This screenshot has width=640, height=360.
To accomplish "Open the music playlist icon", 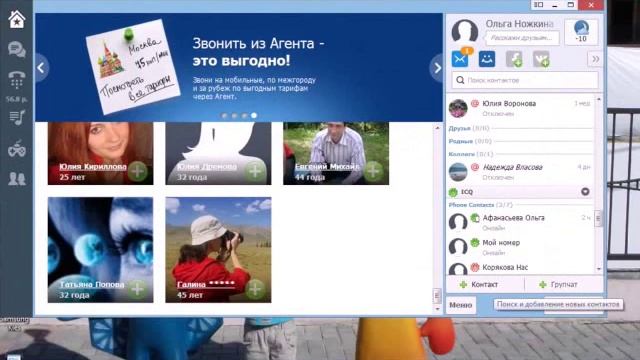I will pos(16,118).
